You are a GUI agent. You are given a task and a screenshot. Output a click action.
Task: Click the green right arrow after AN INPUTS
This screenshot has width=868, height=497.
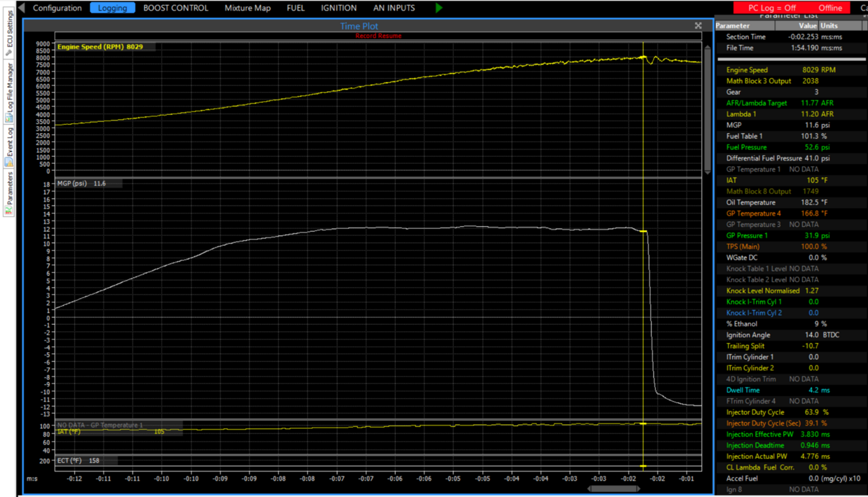coord(439,8)
